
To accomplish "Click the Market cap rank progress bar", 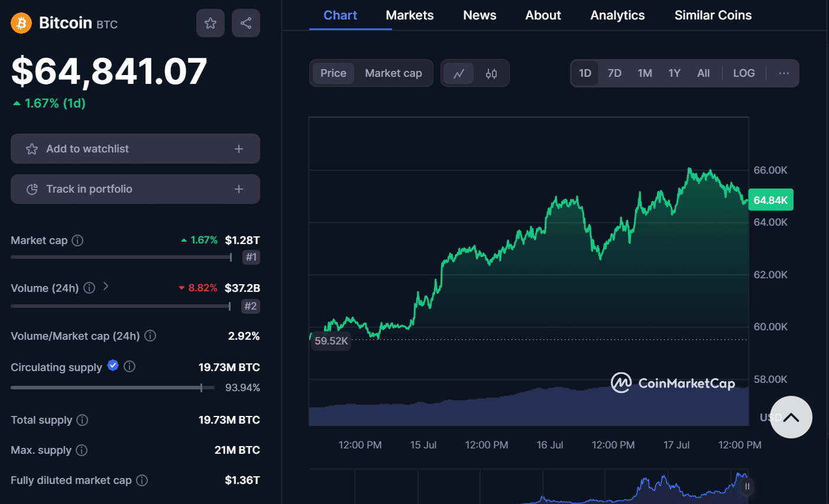I will point(121,257).
